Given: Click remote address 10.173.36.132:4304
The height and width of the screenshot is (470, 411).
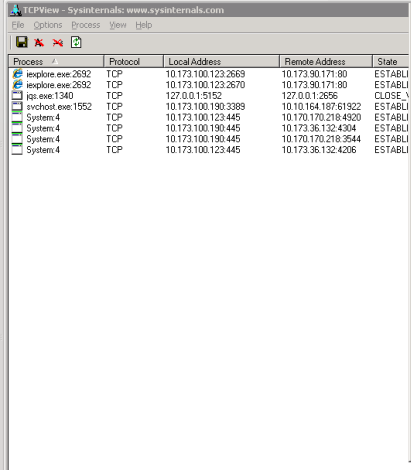Looking at the screenshot, I should pyautogui.click(x=319, y=128).
